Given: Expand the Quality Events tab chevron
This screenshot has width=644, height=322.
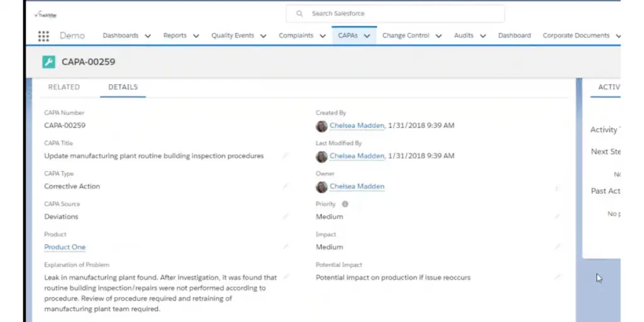Looking at the screenshot, I should [264, 36].
